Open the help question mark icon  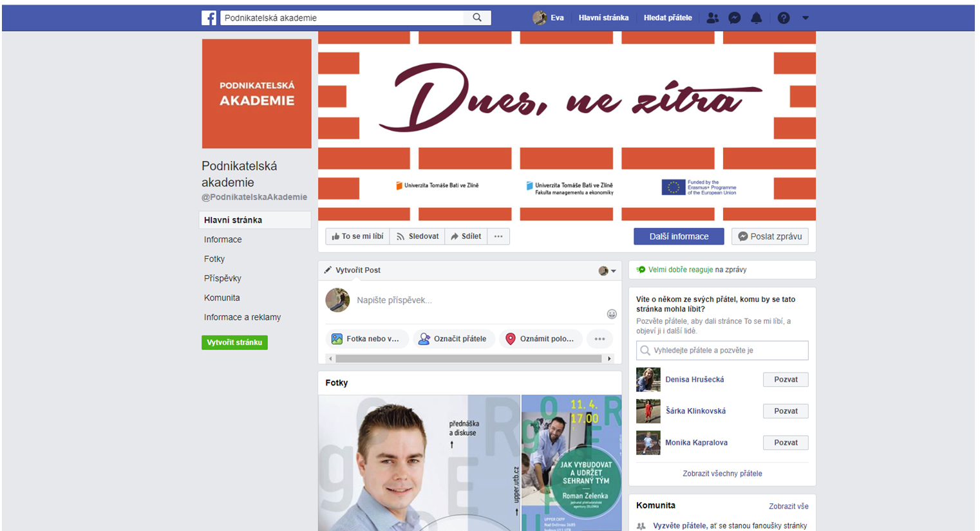pos(783,18)
